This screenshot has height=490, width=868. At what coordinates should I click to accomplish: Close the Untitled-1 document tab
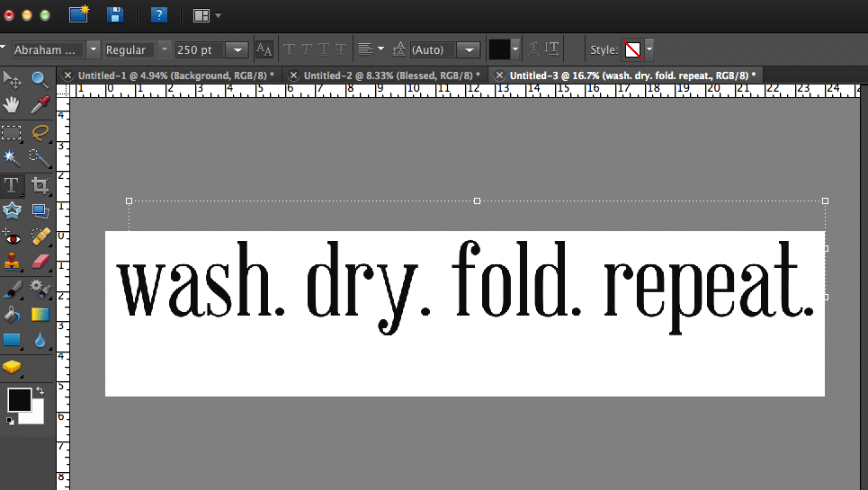67,76
